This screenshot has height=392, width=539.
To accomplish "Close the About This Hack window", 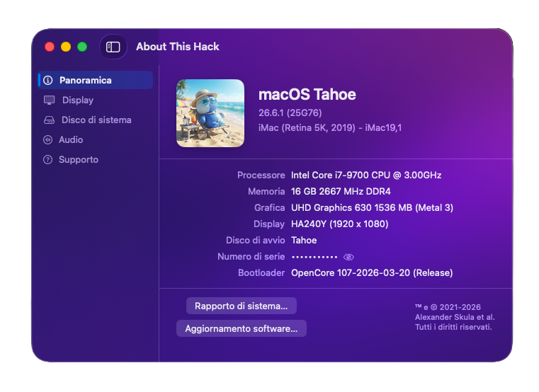I will [x=50, y=47].
